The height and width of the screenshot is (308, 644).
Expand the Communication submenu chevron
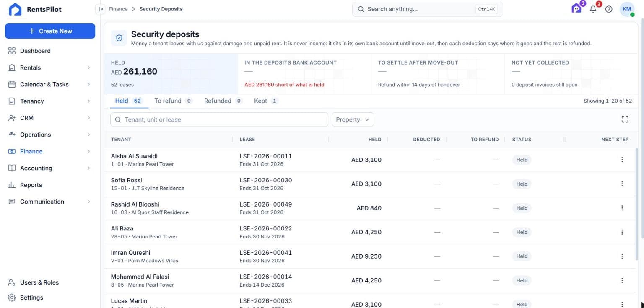[x=88, y=202]
